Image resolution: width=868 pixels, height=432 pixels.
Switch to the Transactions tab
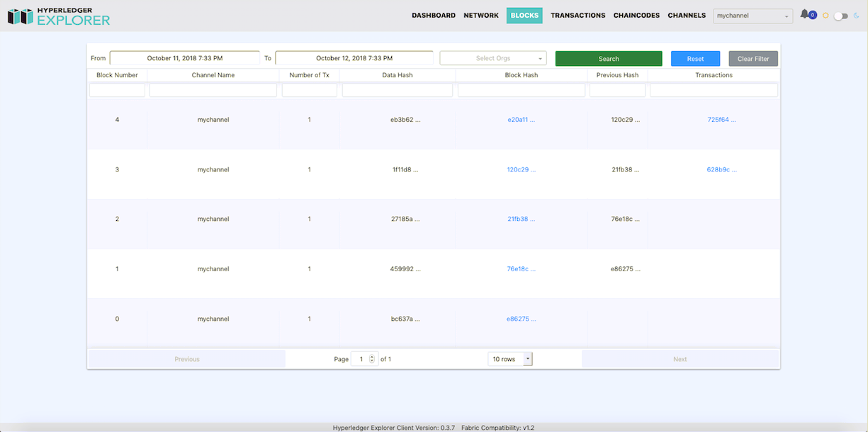click(x=578, y=16)
